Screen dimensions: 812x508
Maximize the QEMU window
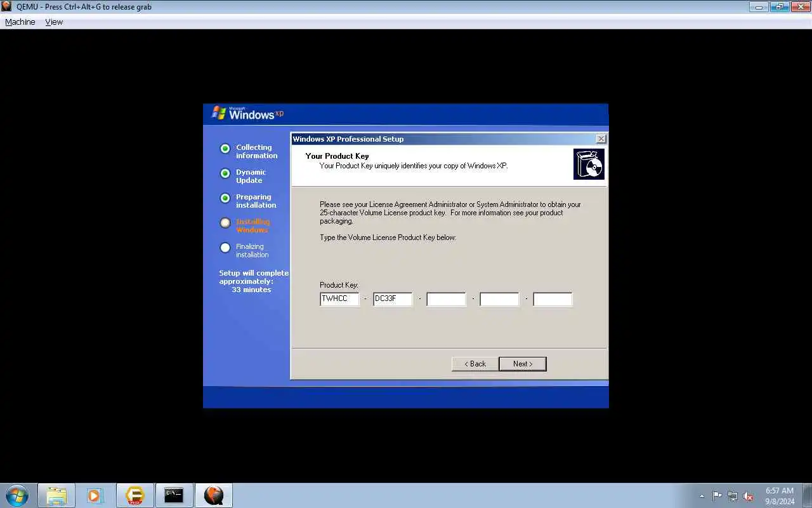(x=779, y=7)
